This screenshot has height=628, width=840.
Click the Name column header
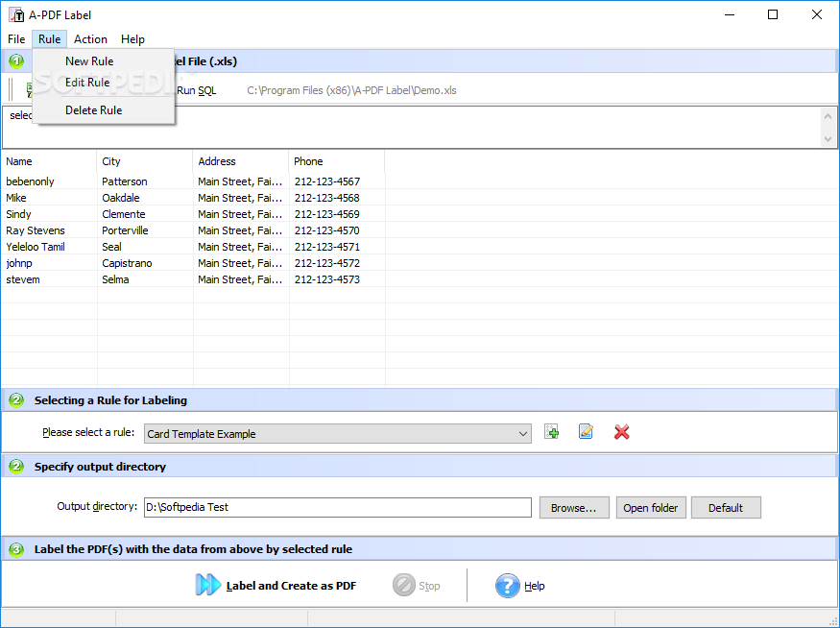tap(49, 161)
